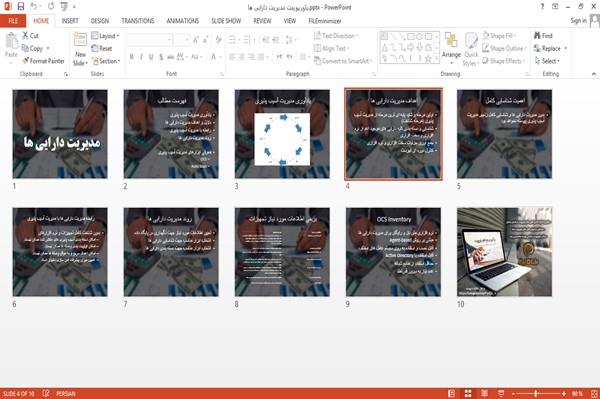Open the FILE tab
The height and width of the screenshot is (399, 600).
click(13, 21)
